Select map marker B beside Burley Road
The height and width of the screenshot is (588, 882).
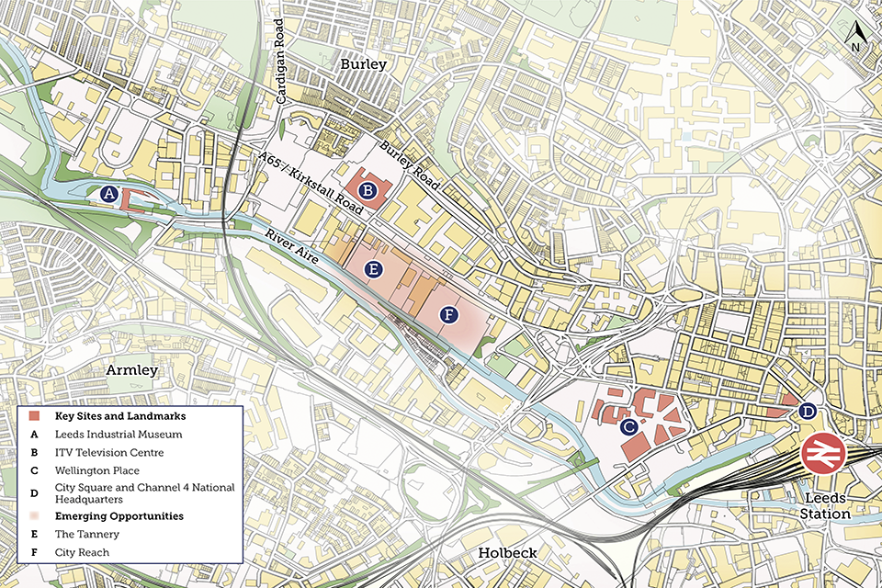(x=368, y=191)
